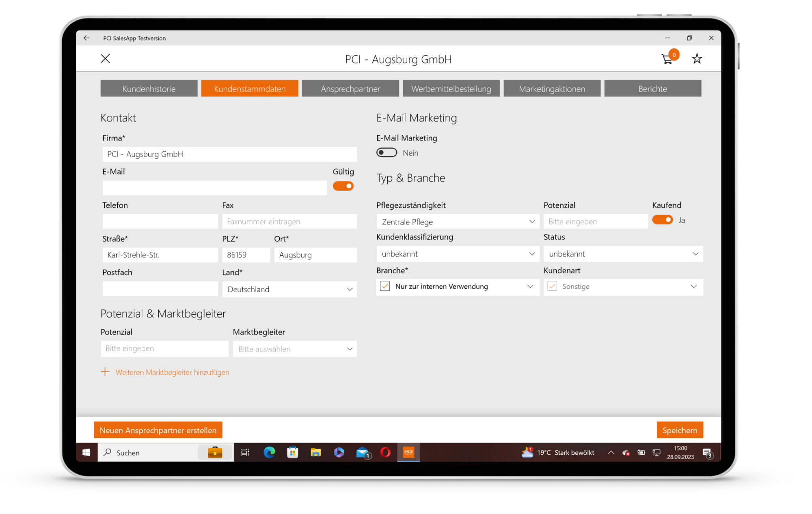
Task: Open Task View in the taskbar
Action: click(x=245, y=452)
